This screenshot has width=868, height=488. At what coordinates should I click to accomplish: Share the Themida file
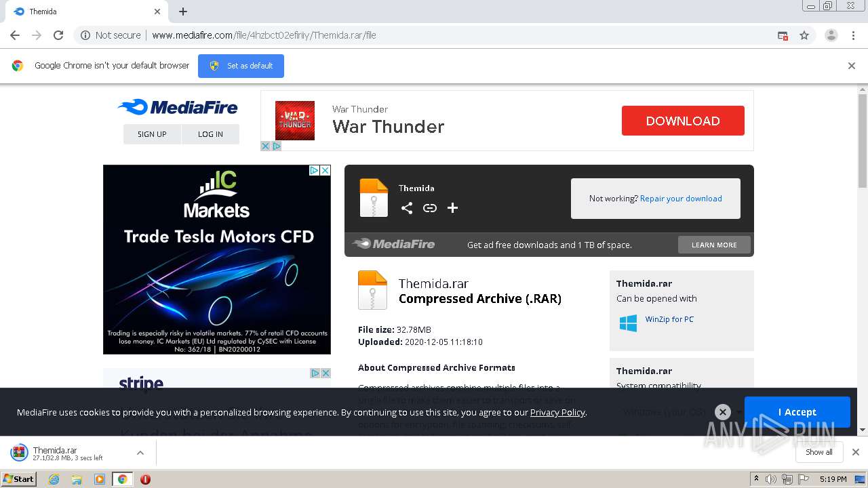point(407,208)
